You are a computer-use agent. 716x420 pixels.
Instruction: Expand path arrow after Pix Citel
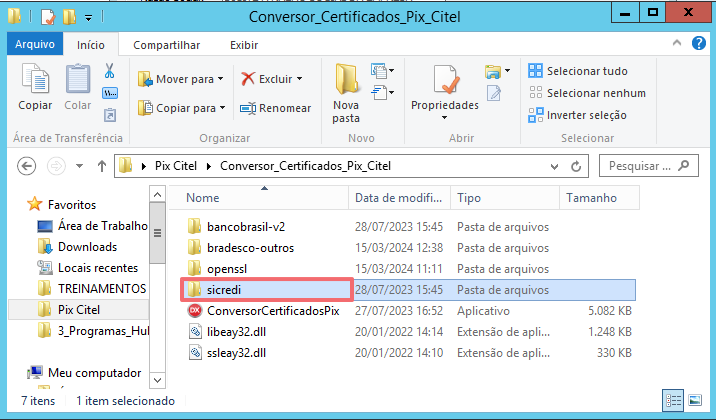coord(209,166)
